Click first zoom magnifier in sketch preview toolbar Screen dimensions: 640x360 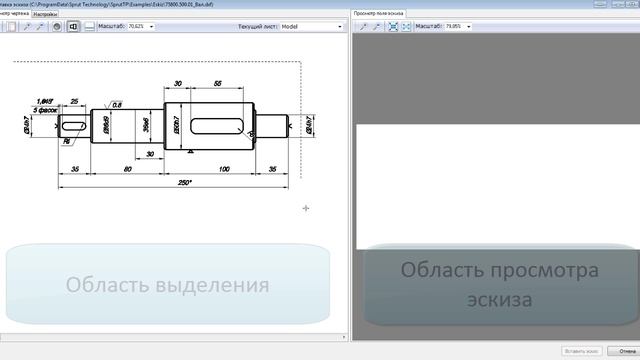tap(363, 27)
